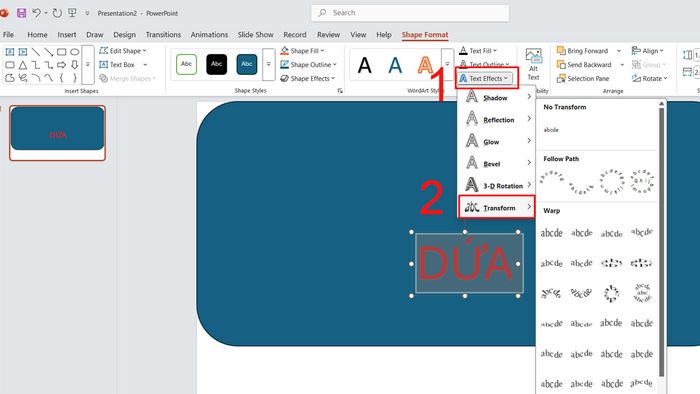Open the Transform submenu
The height and width of the screenshot is (394, 700).
point(496,207)
